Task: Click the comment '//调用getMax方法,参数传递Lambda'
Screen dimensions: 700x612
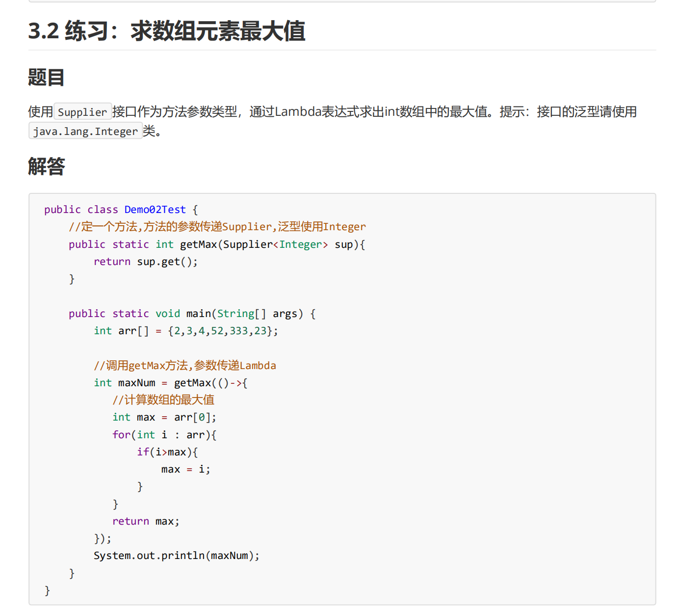Action: coord(185,365)
